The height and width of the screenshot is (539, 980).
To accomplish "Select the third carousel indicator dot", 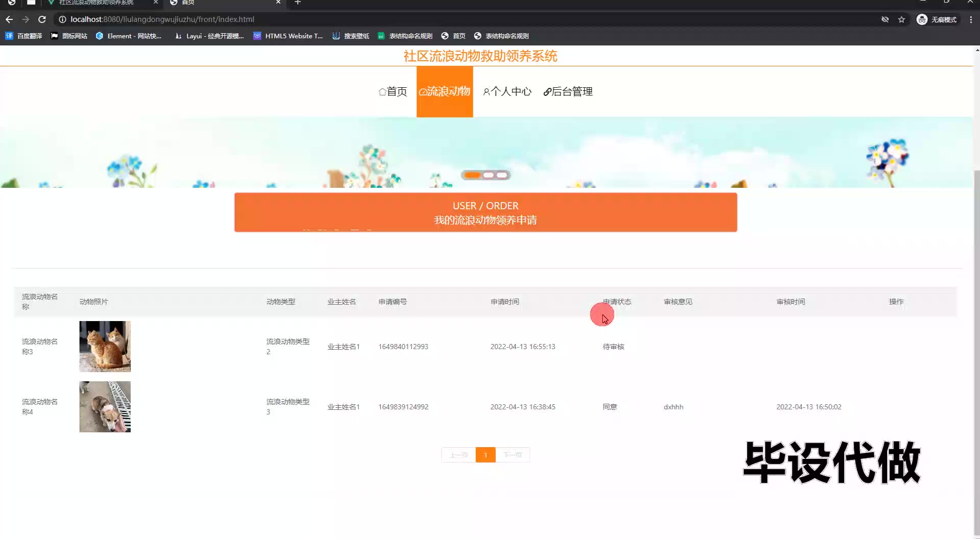I will [x=502, y=175].
